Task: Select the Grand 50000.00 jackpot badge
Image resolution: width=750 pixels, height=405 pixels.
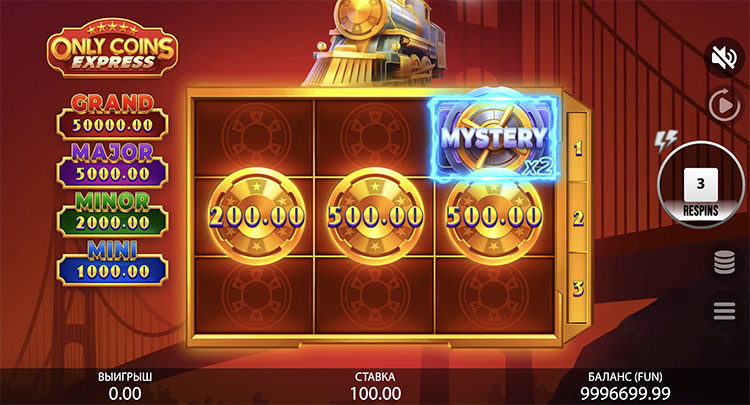Action: (113, 116)
